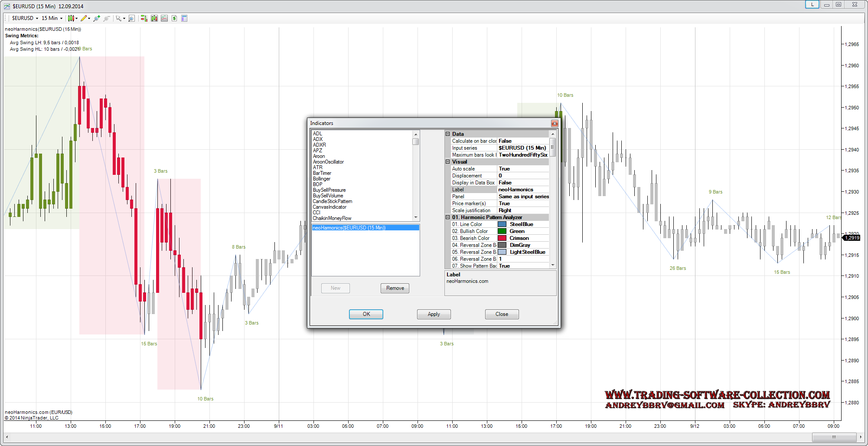This screenshot has width=868, height=446.
Task: Click Remove to delete the indicator
Action: tap(395, 288)
